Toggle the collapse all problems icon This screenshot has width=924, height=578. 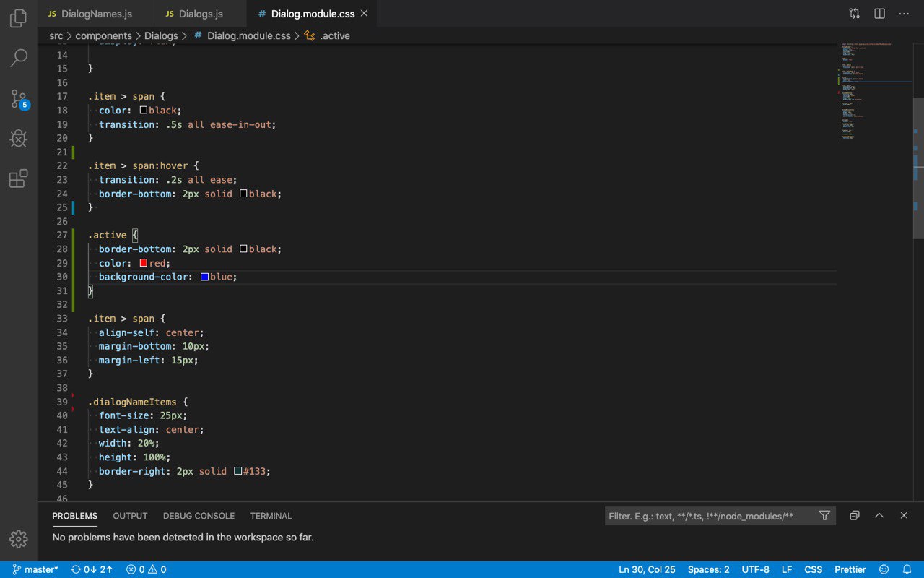pos(855,516)
